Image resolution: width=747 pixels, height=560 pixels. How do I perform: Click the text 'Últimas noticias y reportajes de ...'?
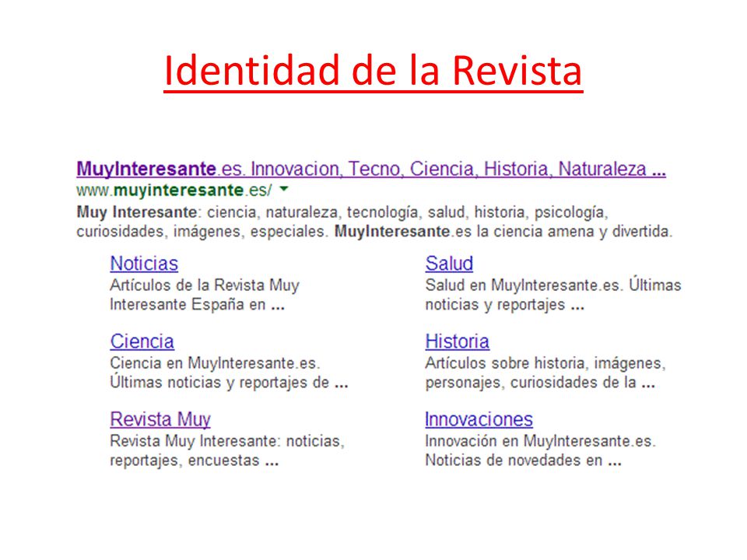pyautogui.click(x=229, y=383)
